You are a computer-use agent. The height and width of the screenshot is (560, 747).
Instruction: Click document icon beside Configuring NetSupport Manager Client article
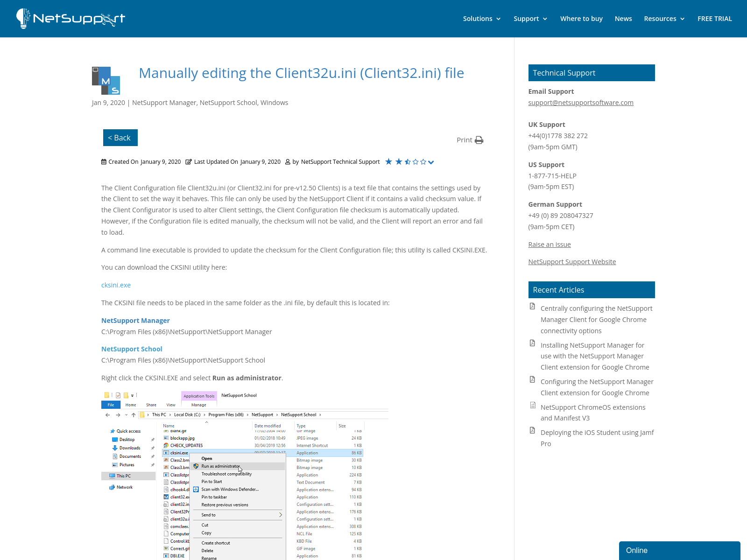[532, 379]
